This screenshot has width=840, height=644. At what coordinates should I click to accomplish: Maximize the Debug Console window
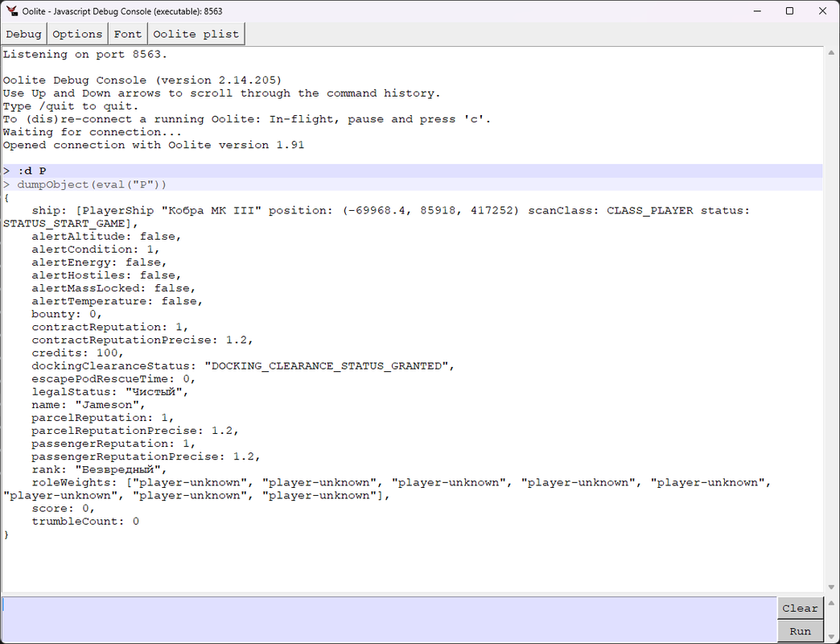coord(789,10)
